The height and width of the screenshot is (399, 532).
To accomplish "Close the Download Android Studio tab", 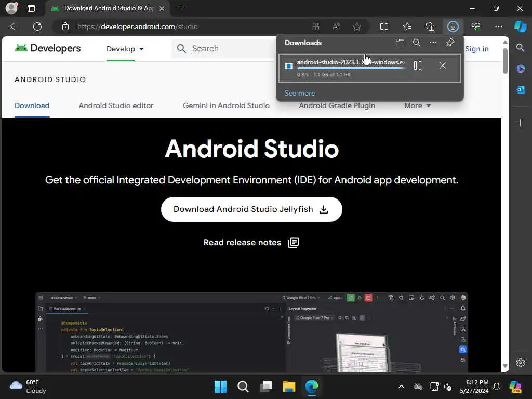I will click(x=162, y=8).
